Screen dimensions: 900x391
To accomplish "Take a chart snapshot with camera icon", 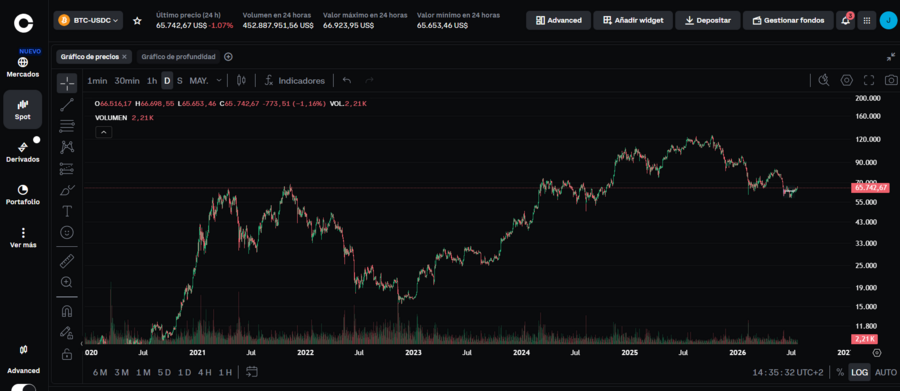I will [x=891, y=80].
